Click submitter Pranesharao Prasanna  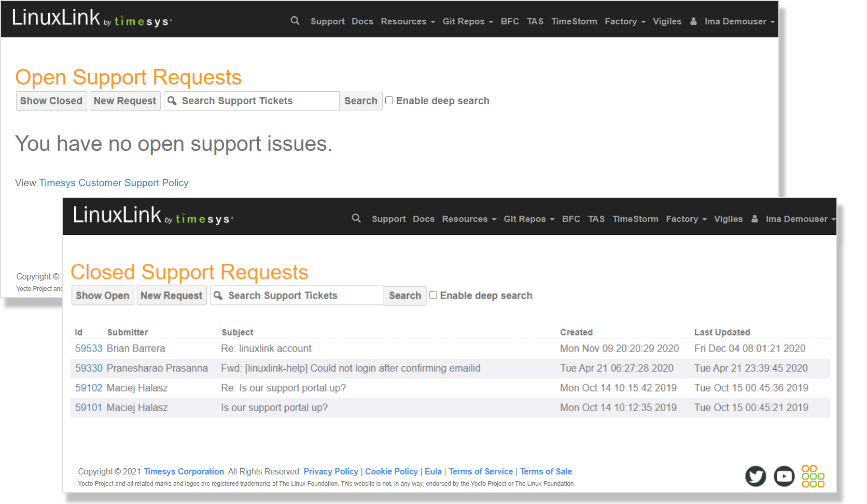pos(157,368)
